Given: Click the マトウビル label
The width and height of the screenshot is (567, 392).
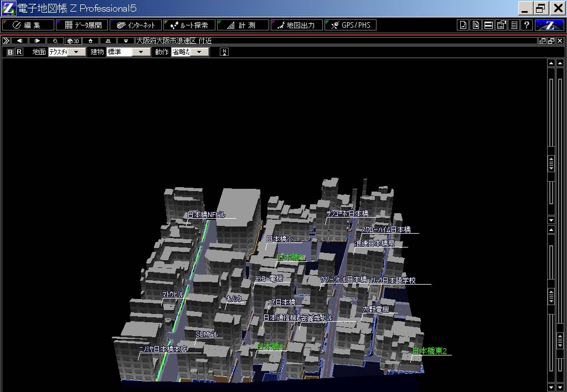Looking at the screenshot, I should tap(173, 295).
